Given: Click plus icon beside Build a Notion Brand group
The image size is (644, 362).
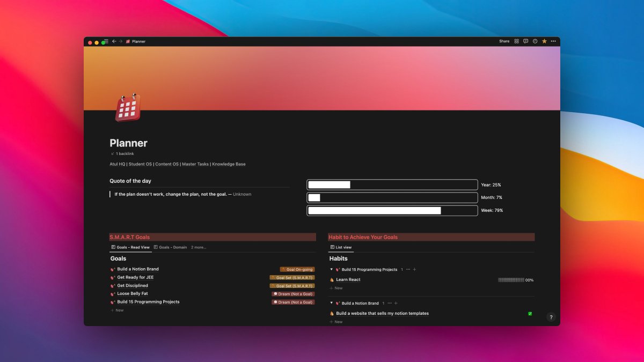Looking at the screenshot, I should coord(396,304).
